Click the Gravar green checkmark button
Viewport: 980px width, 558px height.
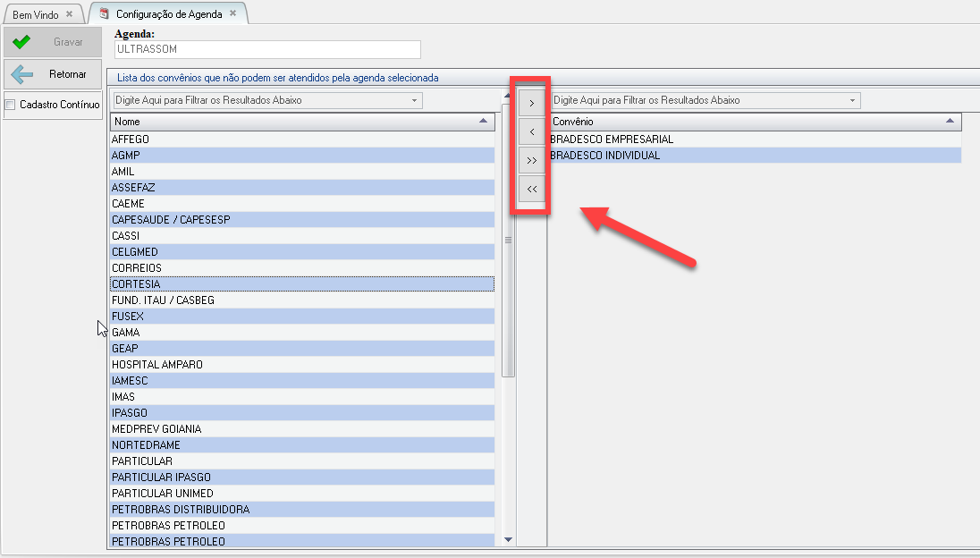[x=53, y=42]
